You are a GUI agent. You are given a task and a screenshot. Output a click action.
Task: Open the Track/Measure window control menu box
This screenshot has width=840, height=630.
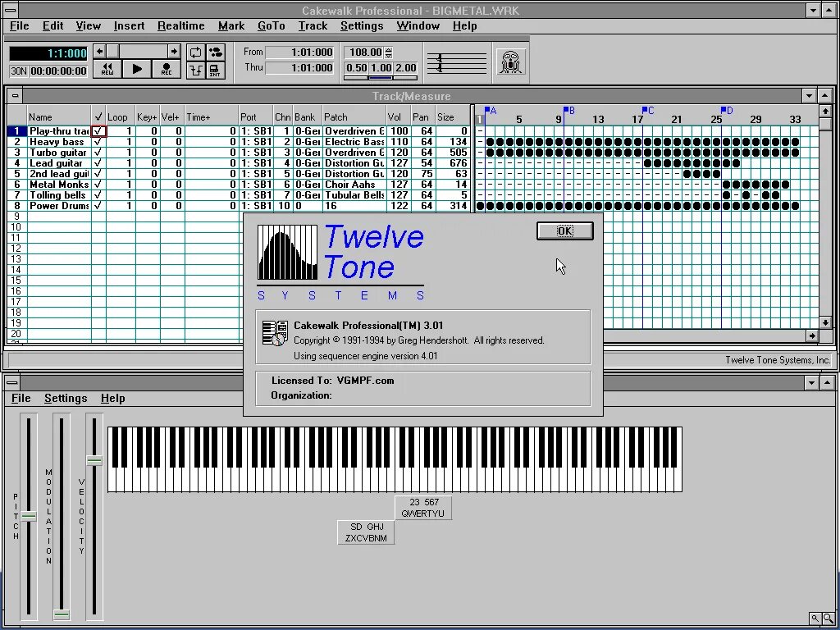click(15, 96)
